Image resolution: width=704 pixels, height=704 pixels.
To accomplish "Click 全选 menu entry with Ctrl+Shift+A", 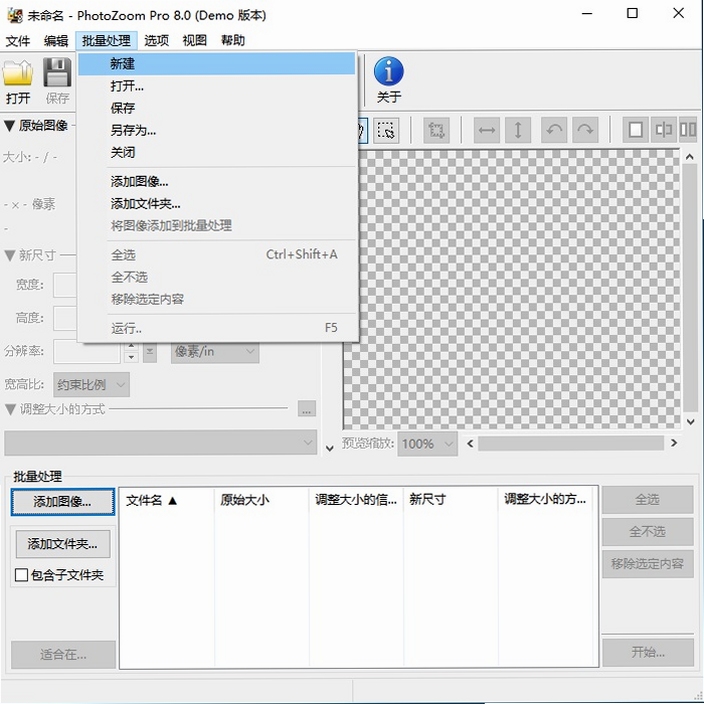I will [x=217, y=255].
